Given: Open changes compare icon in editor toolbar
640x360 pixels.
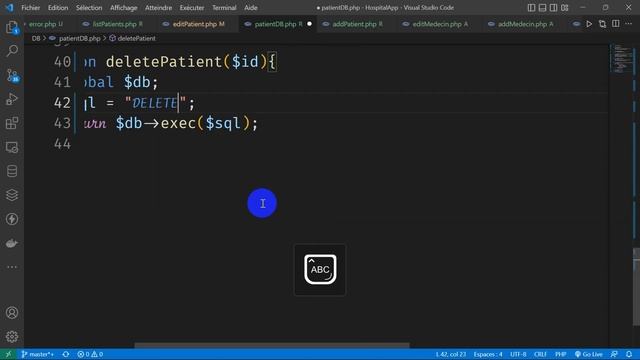Looking at the screenshot, I should (x=602, y=24).
